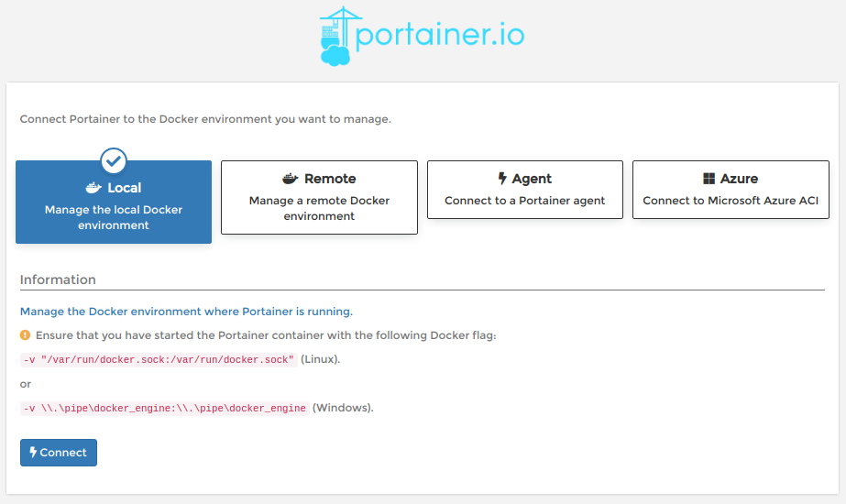This screenshot has width=846, height=504.
Task: Click the '(Windows).' label
Action: [x=343, y=408]
